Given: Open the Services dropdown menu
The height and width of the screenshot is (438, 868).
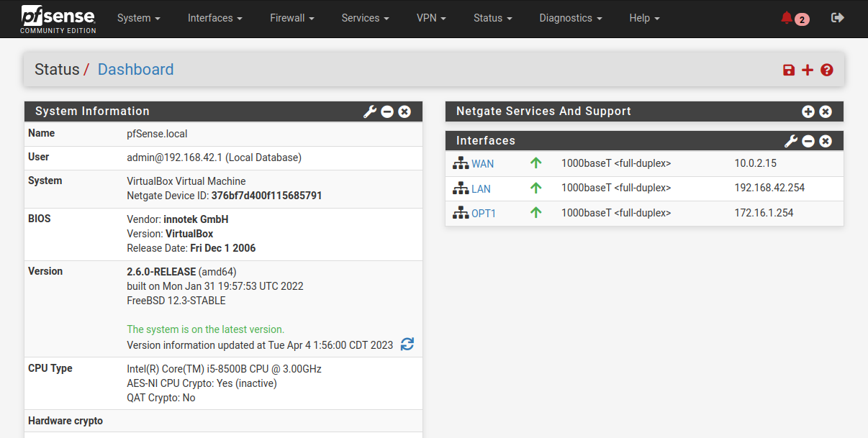Looking at the screenshot, I should click(x=366, y=18).
